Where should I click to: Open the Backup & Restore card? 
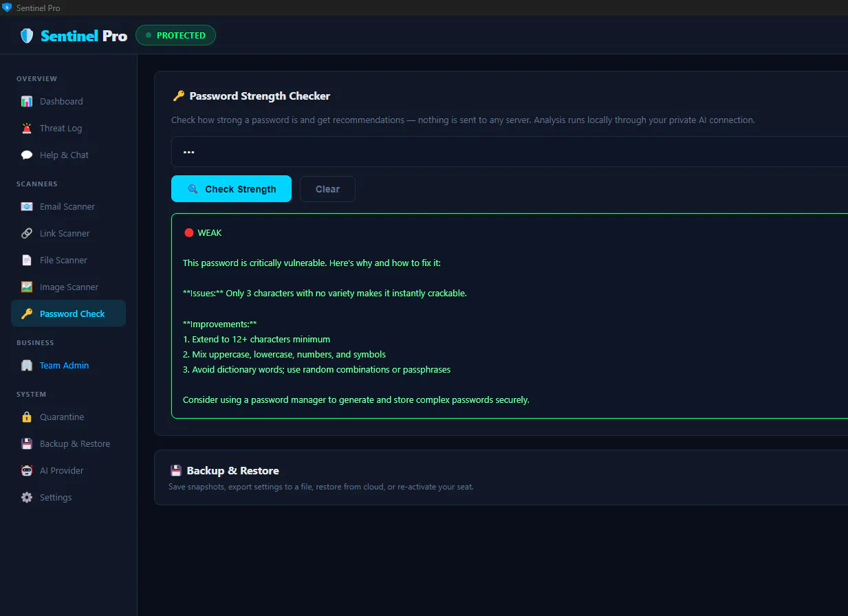tap(501, 478)
